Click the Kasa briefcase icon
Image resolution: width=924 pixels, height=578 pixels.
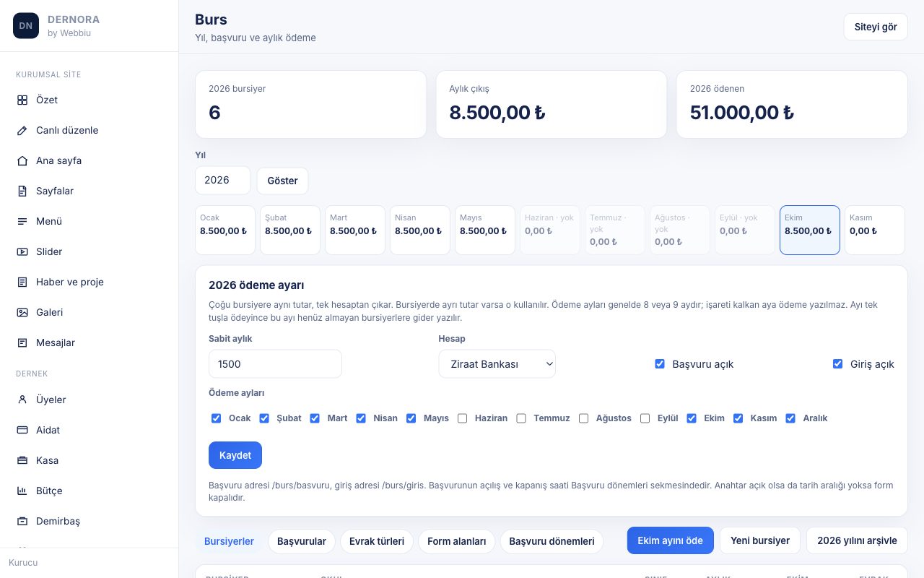22,461
